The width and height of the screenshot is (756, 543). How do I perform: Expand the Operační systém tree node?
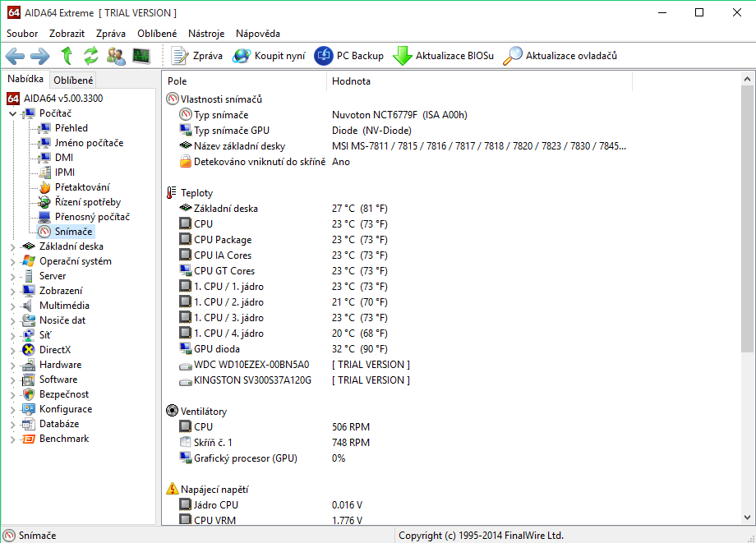[x=12, y=261]
